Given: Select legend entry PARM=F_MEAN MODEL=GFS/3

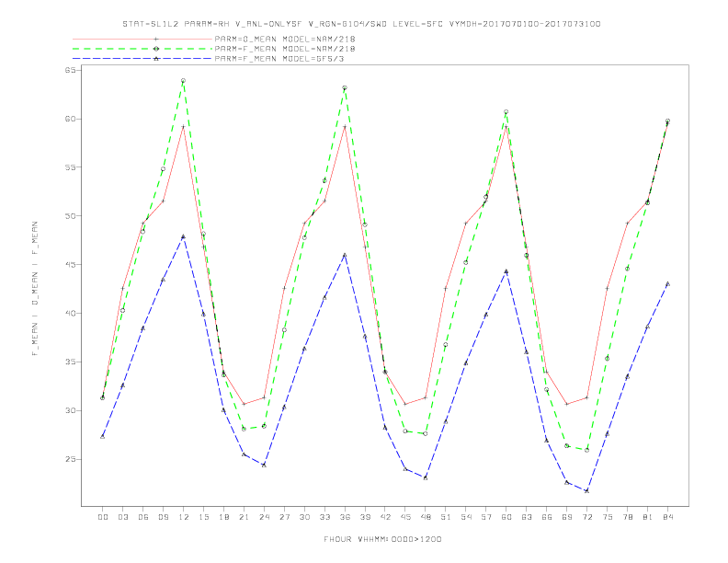Looking at the screenshot, I should [x=279, y=59].
